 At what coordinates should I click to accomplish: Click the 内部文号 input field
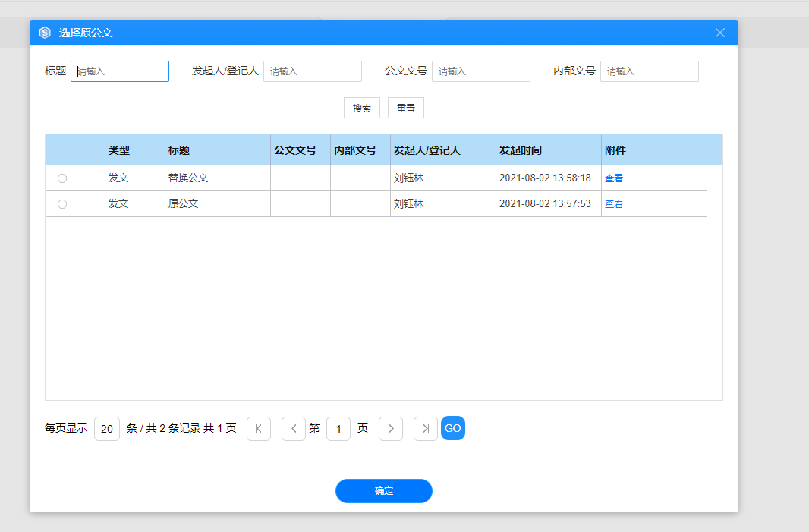point(650,71)
